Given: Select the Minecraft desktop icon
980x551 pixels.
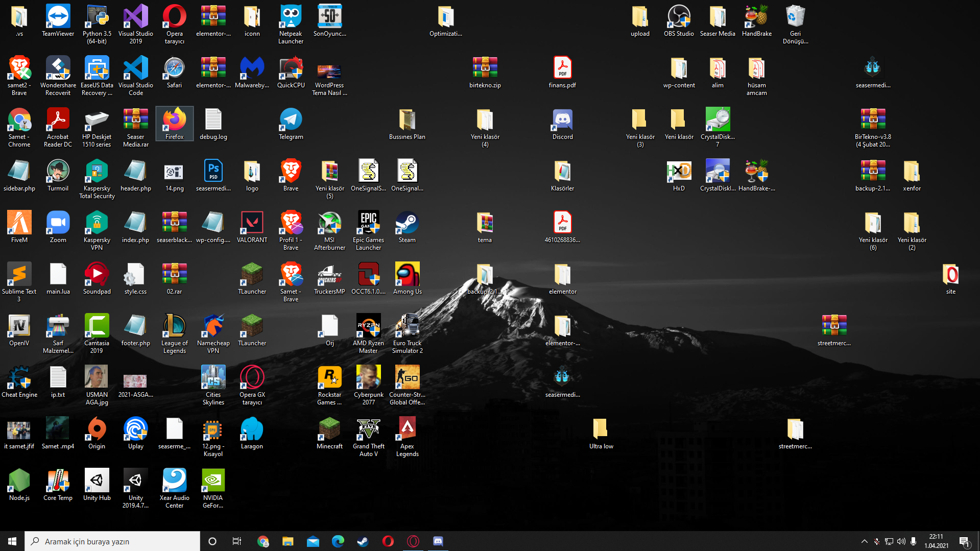Looking at the screenshot, I should click(x=329, y=434).
